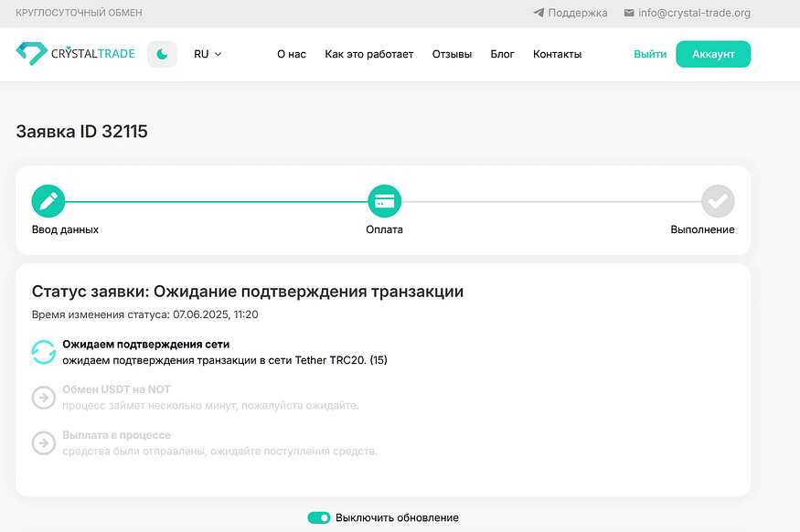Click the CrystalTrade diamond logo

(x=32, y=54)
